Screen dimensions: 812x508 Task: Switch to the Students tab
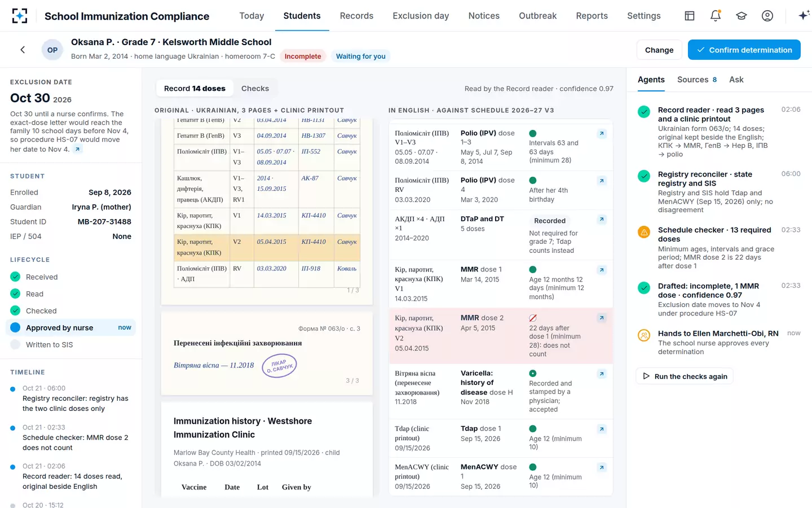tap(302, 16)
